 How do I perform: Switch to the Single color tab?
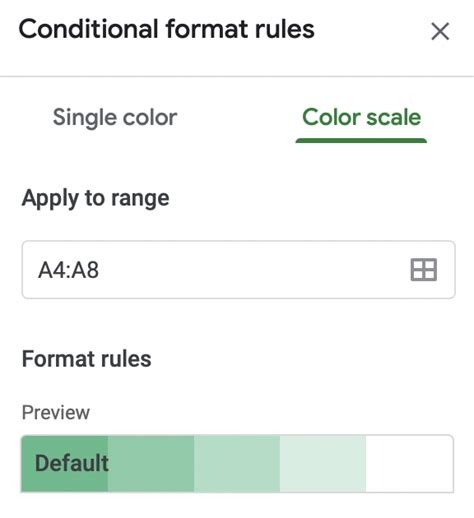(x=115, y=118)
